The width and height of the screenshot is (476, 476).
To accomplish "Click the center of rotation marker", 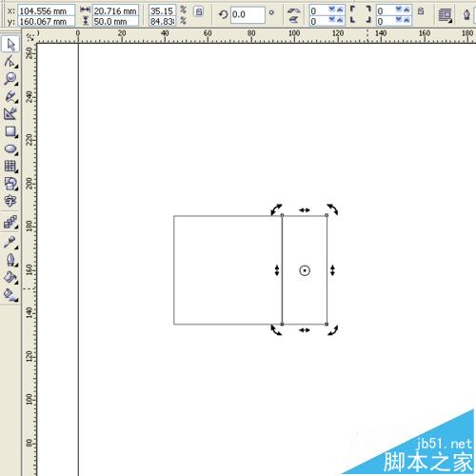I will point(305,270).
